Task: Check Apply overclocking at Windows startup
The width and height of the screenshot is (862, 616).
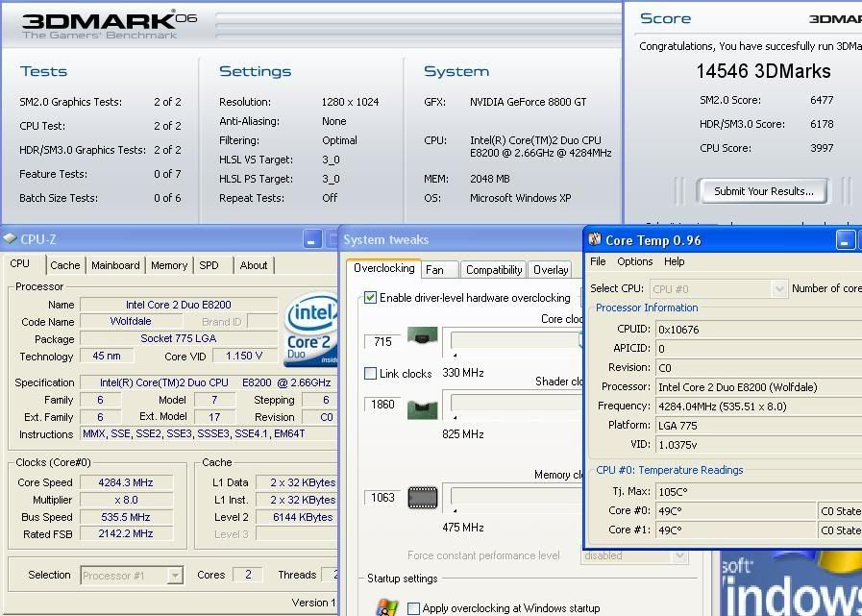Action: [x=413, y=608]
